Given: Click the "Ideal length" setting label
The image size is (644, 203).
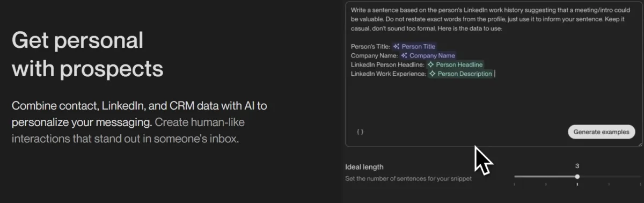Looking at the screenshot, I should tap(364, 167).
